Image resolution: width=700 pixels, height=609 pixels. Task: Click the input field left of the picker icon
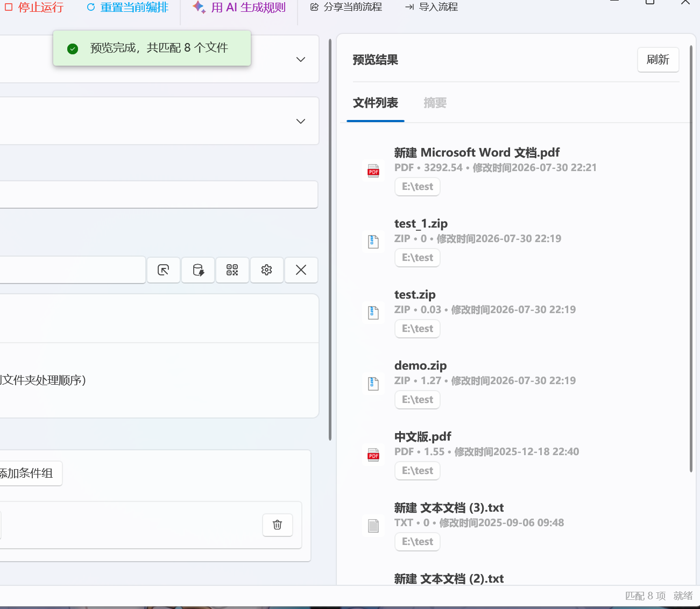73,270
